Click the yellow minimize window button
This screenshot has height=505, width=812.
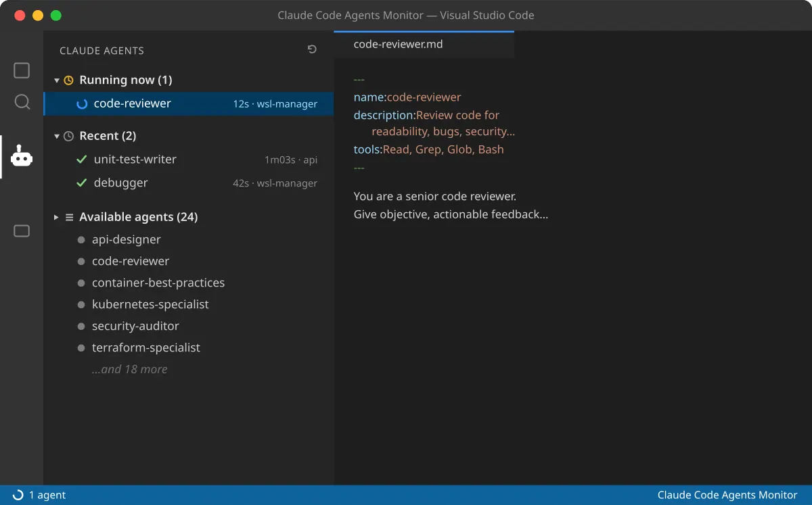(x=38, y=16)
